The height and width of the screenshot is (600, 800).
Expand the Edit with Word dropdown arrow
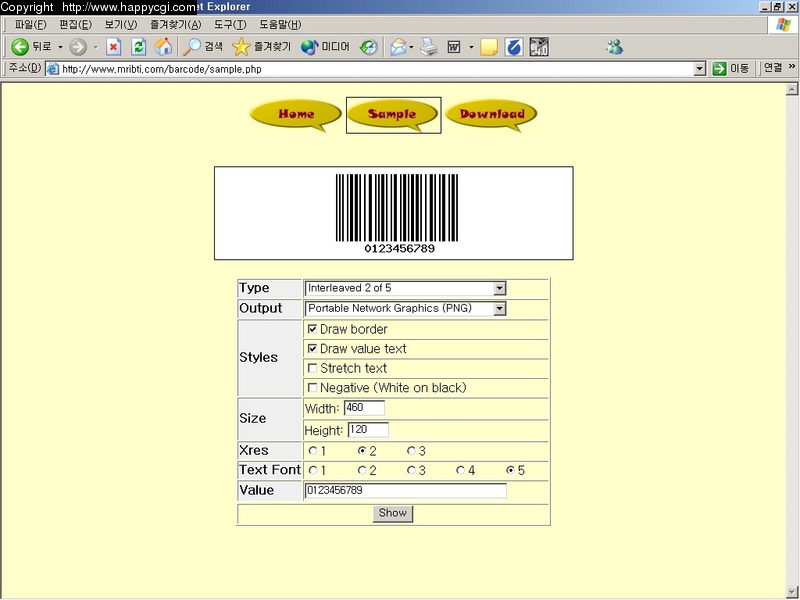tap(471, 47)
